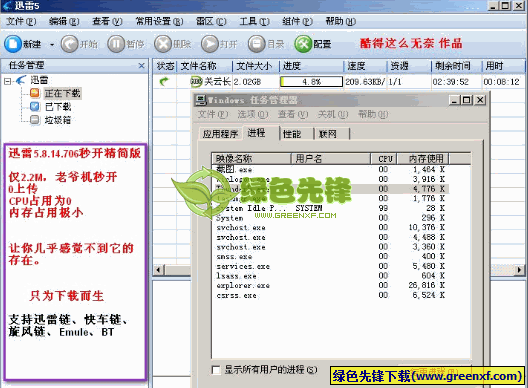Click the 删除 delete task icon

tap(163, 44)
